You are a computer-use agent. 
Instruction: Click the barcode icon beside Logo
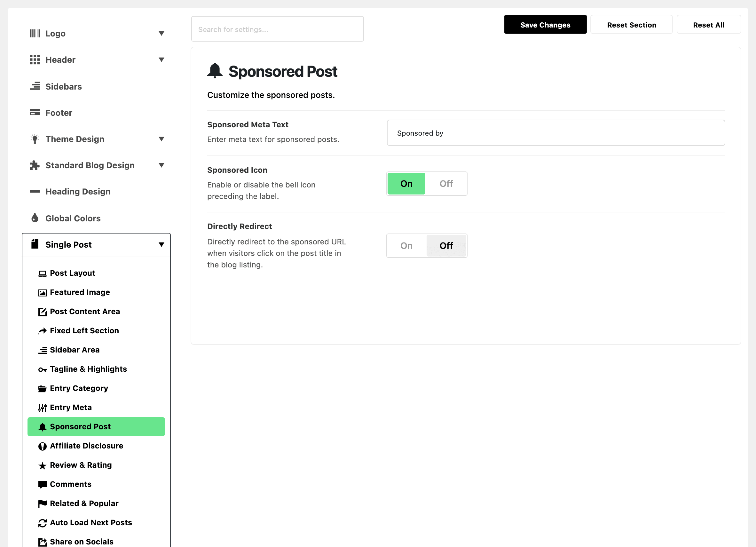[35, 33]
